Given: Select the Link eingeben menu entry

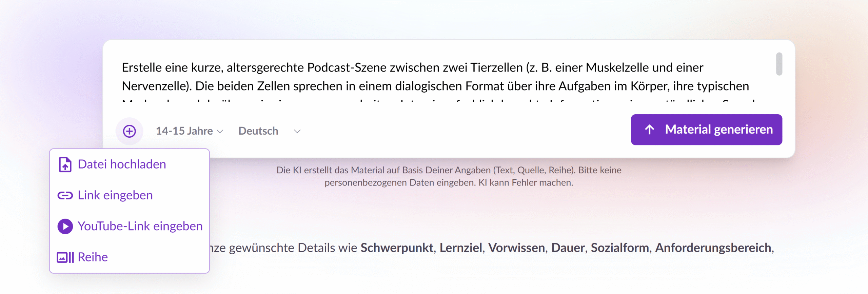Looking at the screenshot, I should [115, 195].
